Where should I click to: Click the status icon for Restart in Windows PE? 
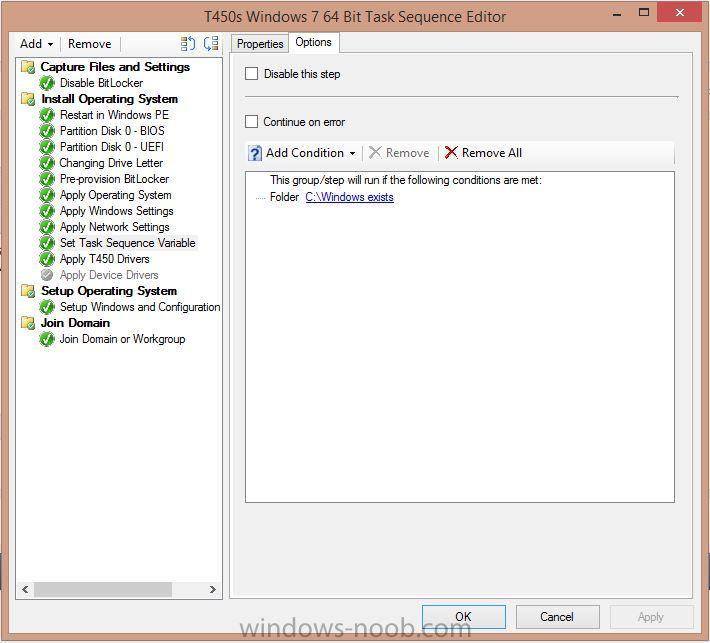tap(47, 115)
